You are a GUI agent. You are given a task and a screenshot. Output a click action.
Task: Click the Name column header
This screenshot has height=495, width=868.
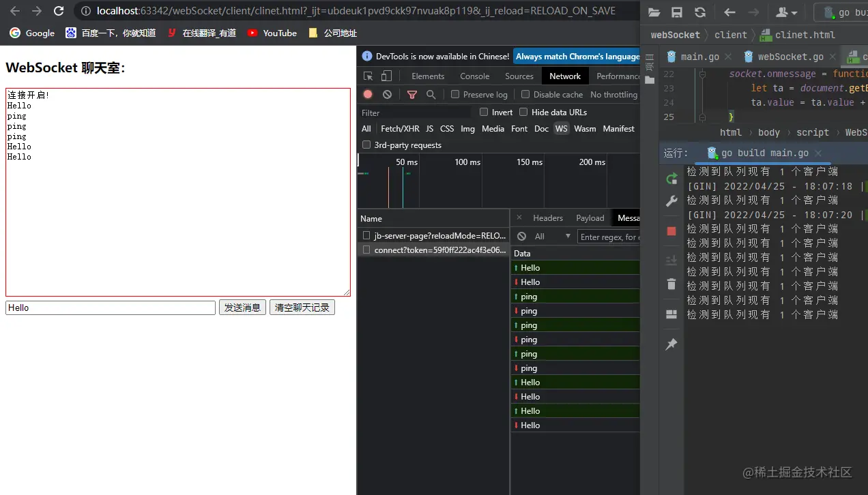point(433,219)
